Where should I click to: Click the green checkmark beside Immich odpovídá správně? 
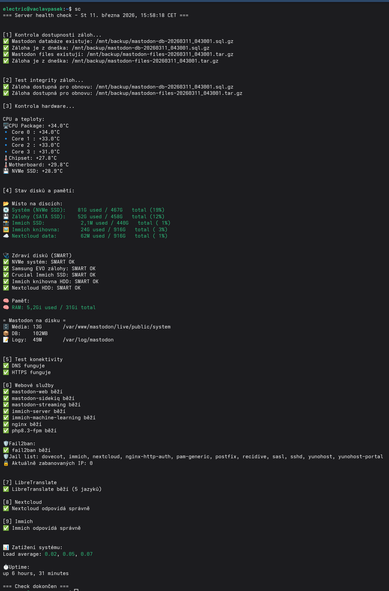6,528
